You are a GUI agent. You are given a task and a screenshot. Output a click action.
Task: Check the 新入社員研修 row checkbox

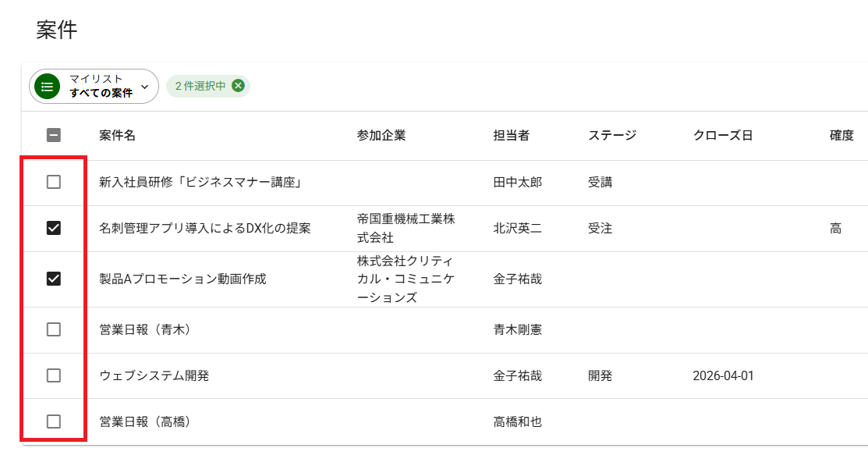pyautogui.click(x=54, y=182)
